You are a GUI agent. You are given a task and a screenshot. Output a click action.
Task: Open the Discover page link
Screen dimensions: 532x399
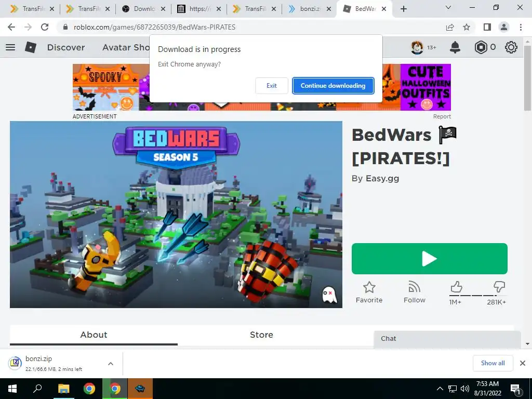pyautogui.click(x=66, y=47)
